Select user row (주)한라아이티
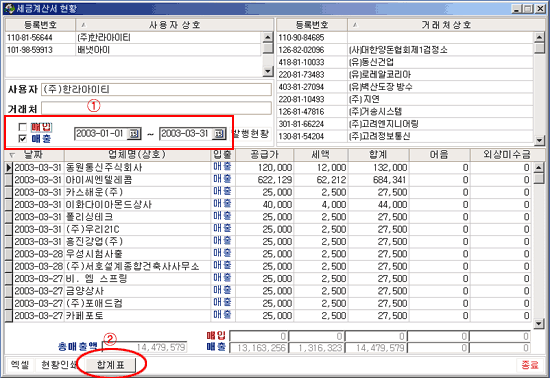 coord(133,38)
